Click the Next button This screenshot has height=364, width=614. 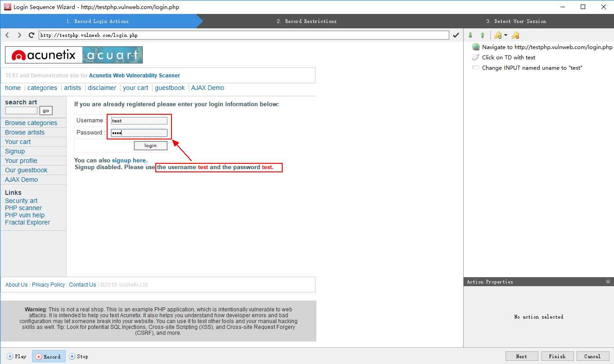(522, 356)
